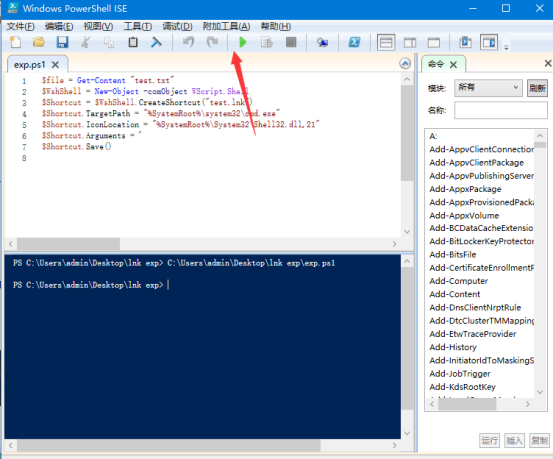Collapse the script pane chevron
Screen dimensions: 553x459
pyautogui.click(x=405, y=64)
